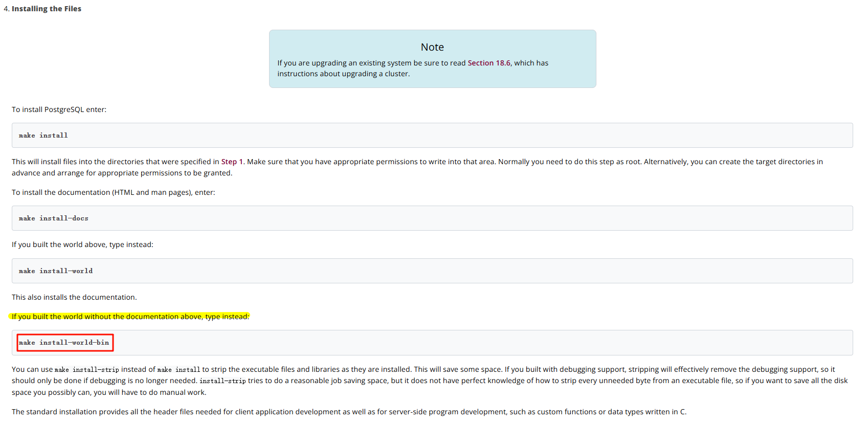Click inline 'install-strip' code before 'tries to do'

click(222, 381)
